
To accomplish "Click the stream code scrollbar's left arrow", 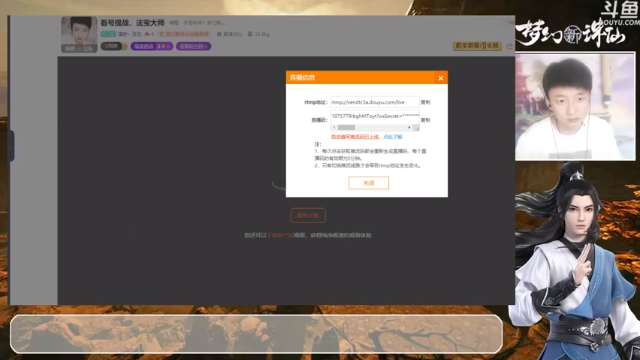I will coord(334,128).
